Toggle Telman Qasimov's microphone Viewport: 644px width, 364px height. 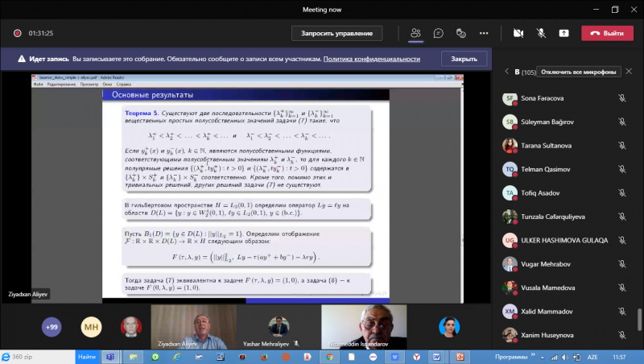tap(621, 169)
